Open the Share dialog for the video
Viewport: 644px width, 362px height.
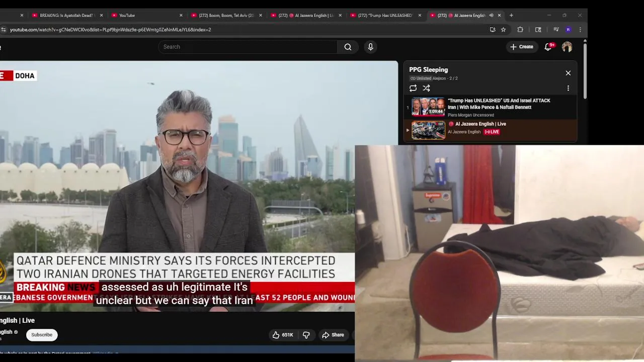click(333, 335)
